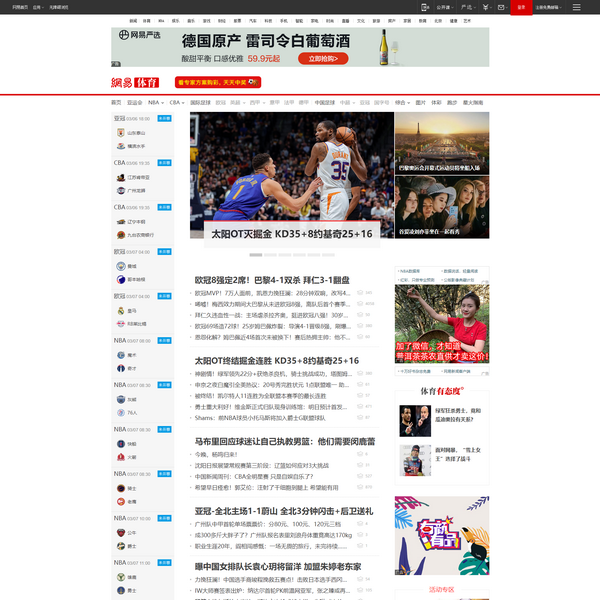Click the Manchester City team badge
This screenshot has height=600, width=600.
(120, 266)
